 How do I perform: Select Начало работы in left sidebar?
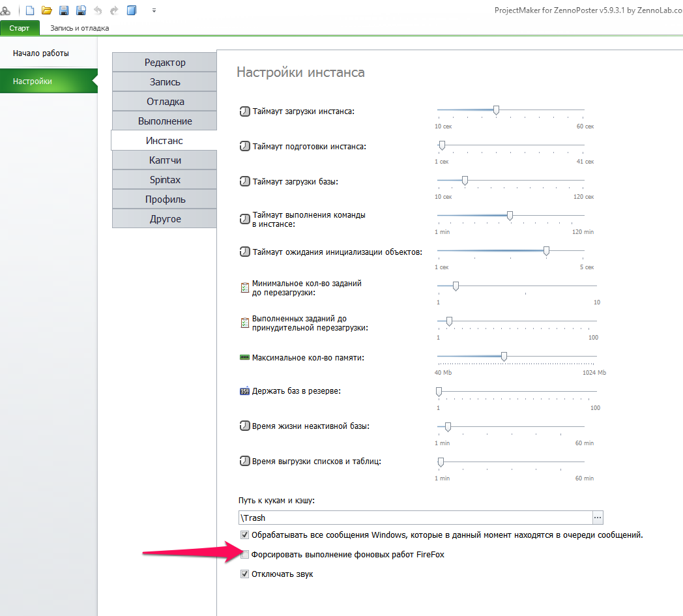click(41, 53)
